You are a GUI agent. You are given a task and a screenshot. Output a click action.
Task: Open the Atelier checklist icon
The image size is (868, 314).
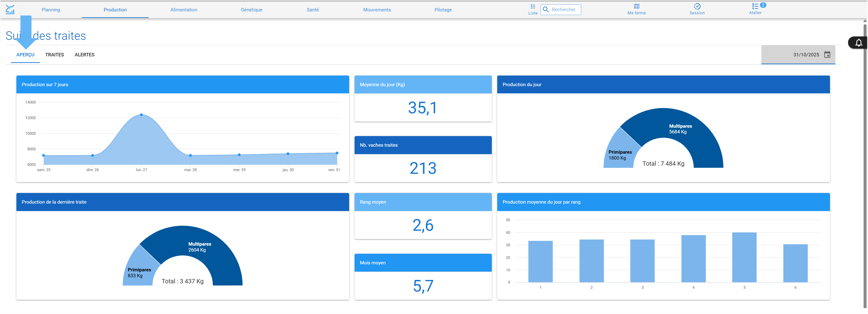755,6
